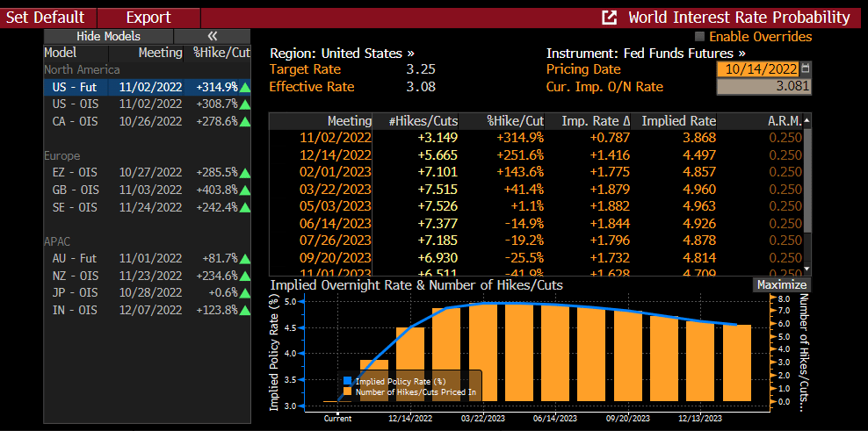
Task: Enable Overrides checkbox
Action: click(x=699, y=37)
